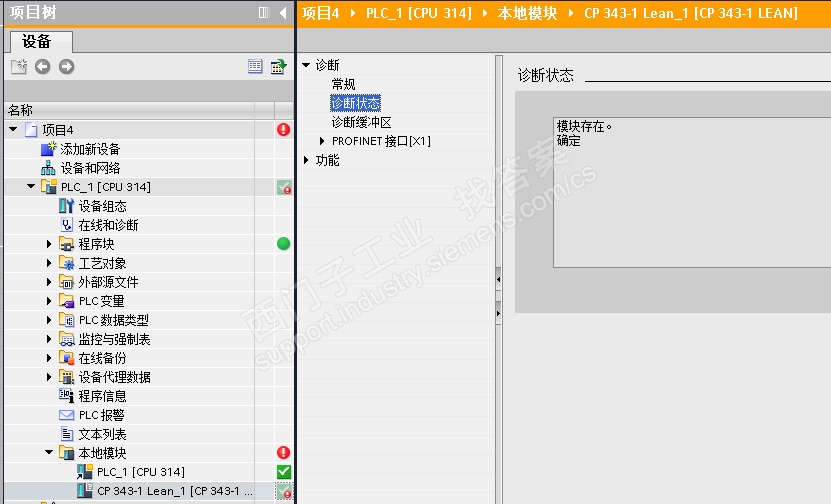
Task: Select the PLC_1 [CPU 314] local module row
Action: (149, 472)
